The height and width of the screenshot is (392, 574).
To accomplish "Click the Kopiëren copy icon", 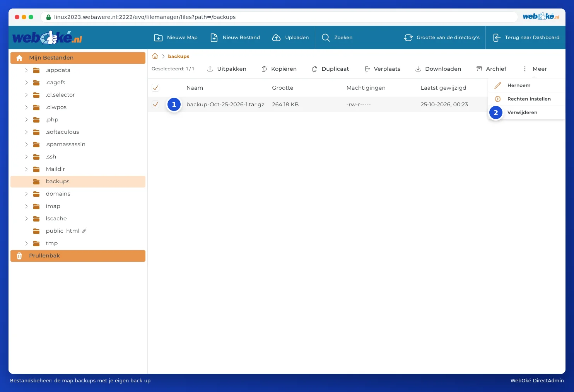I will [264, 69].
